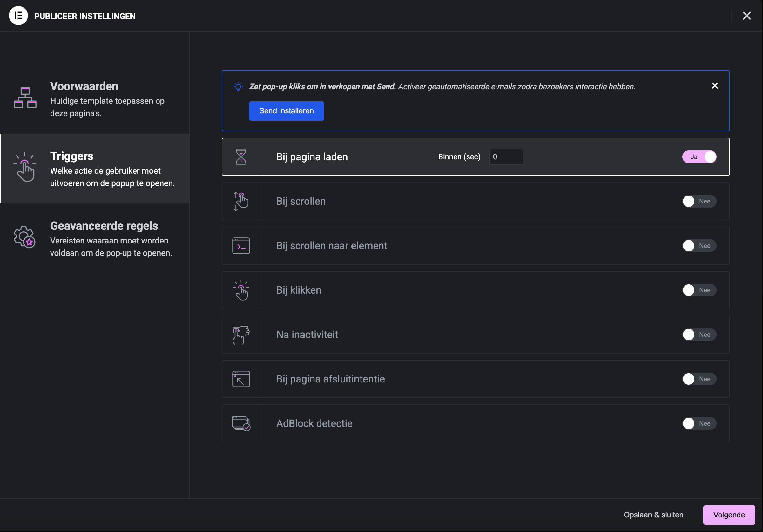Open the Voorwaarden tab
763x532 pixels.
coord(95,99)
